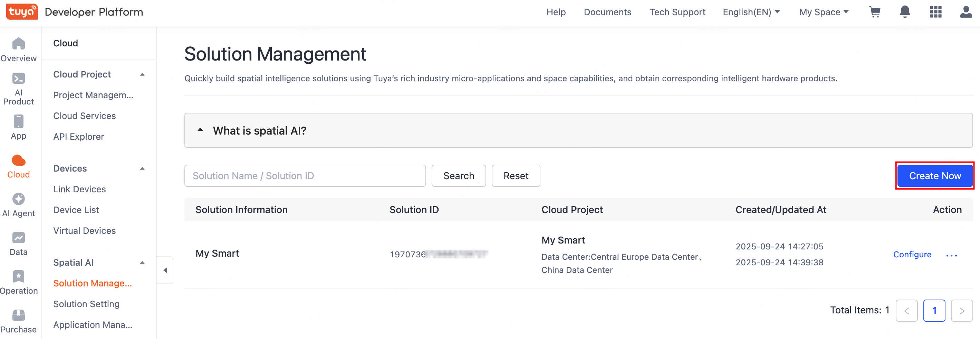
Task: Click the Solution Name search field
Action: point(305,176)
